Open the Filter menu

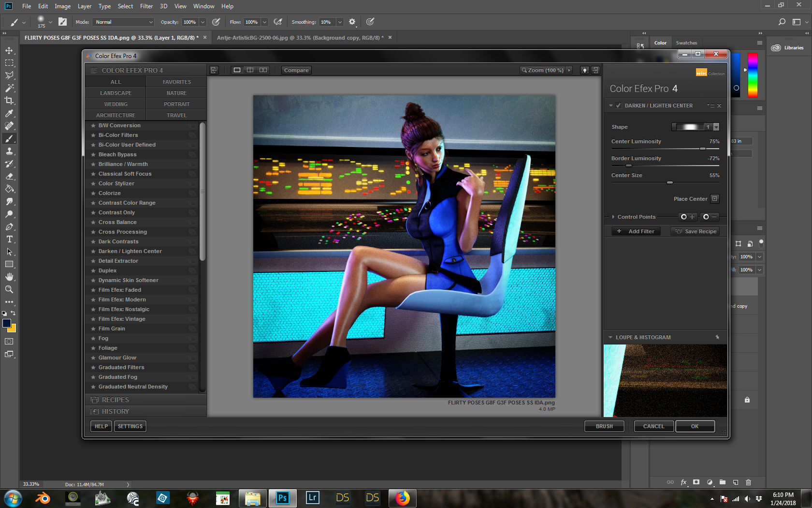pyautogui.click(x=146, y=6)
